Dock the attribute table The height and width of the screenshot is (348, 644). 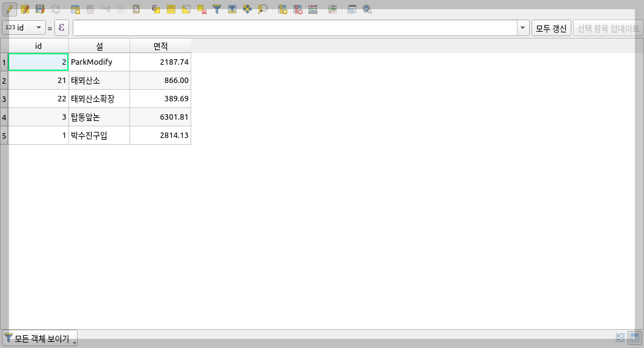pos(351,9)
